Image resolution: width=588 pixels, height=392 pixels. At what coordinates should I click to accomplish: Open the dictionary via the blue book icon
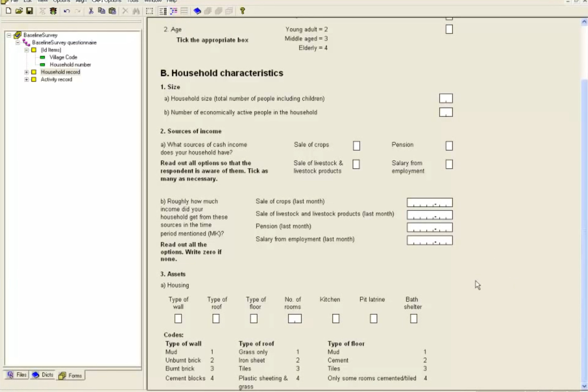coord(197,11)
